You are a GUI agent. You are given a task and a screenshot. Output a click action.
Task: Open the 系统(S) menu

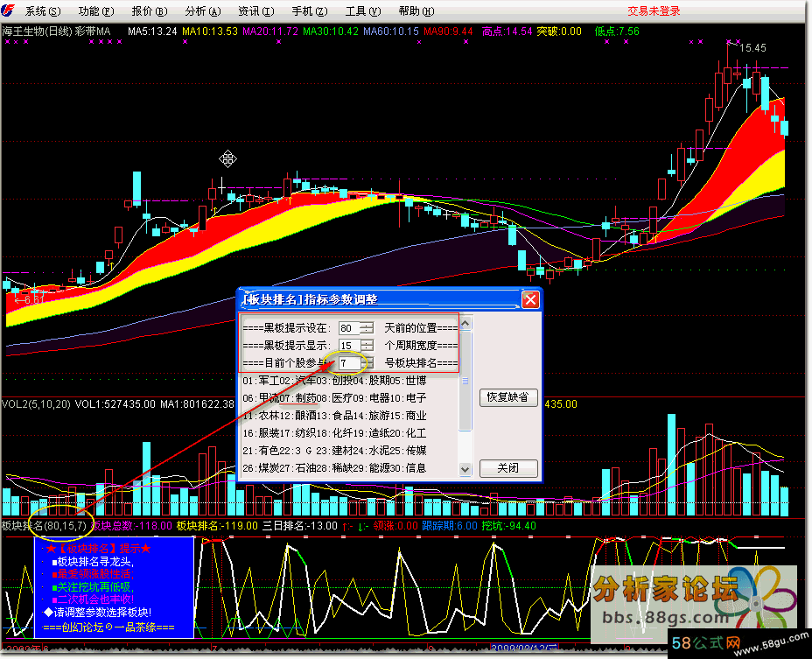click(43, 11)
